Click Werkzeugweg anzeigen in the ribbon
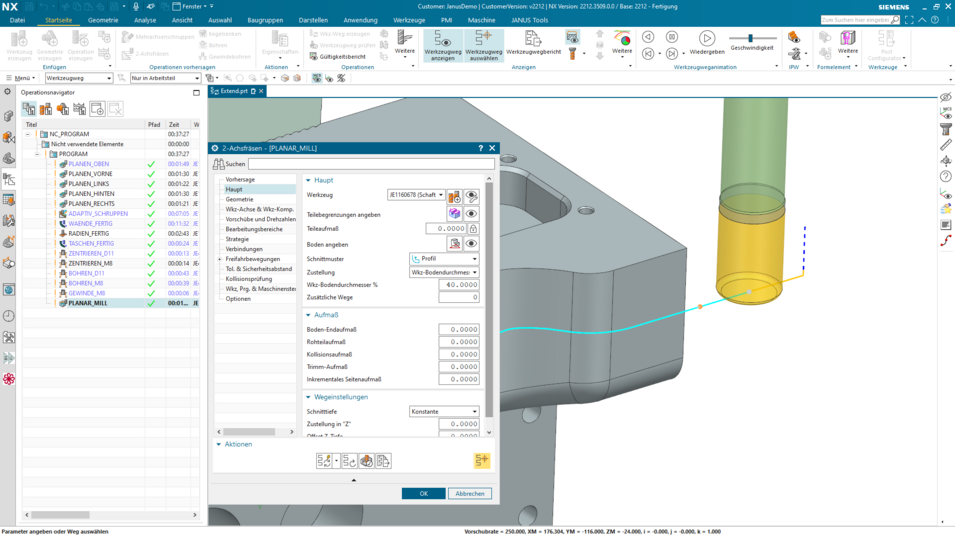 coord(443,45)
